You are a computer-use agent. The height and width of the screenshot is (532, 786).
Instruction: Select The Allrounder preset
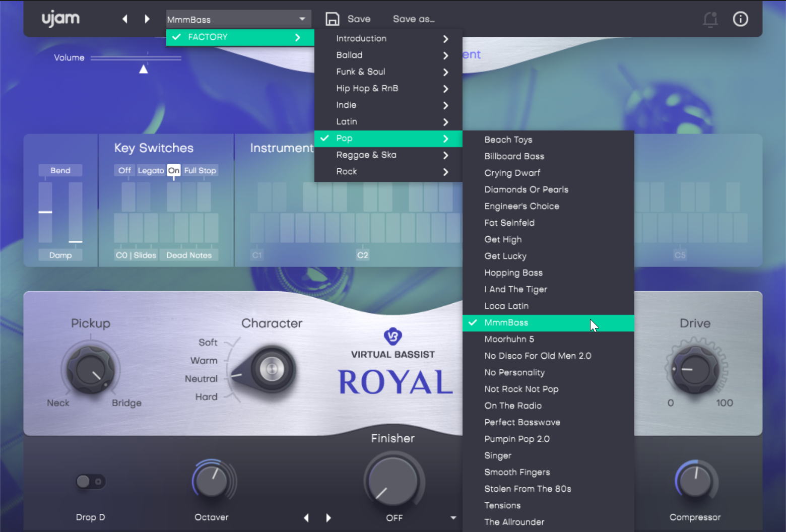tap(548, 522)
